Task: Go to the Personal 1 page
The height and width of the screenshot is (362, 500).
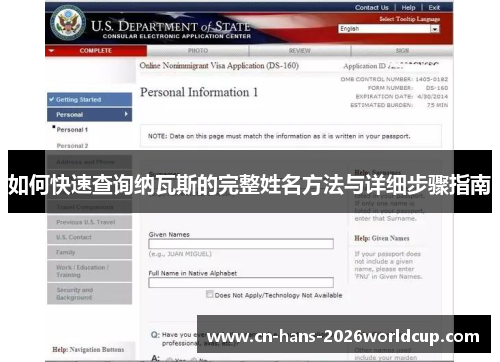Action: [x=72, y=130]
